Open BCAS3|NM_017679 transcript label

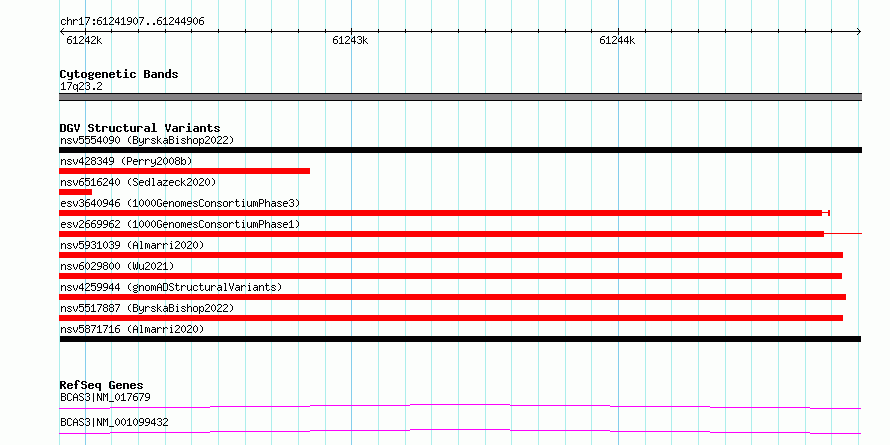coord(105,397)
